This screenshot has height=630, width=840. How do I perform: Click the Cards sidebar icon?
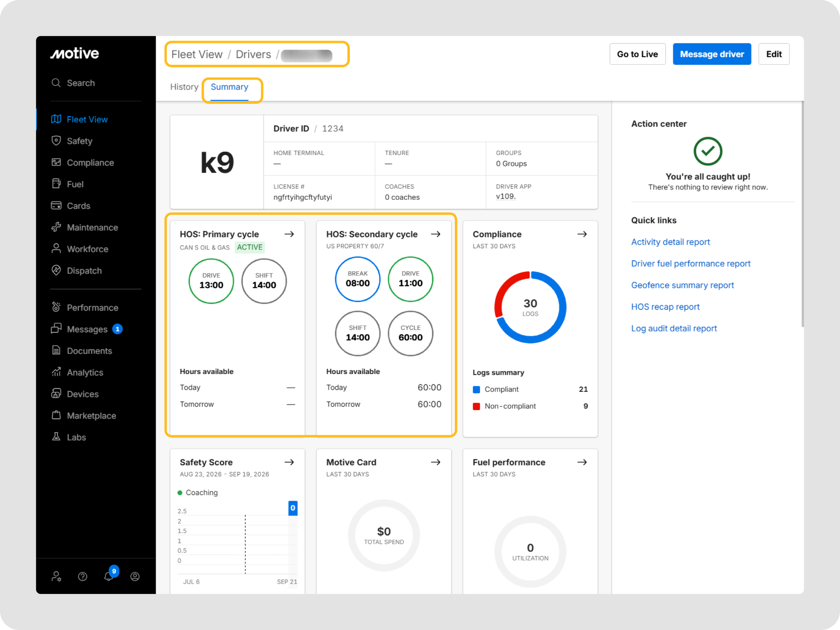pyautogui.click(x=56, y=205)
